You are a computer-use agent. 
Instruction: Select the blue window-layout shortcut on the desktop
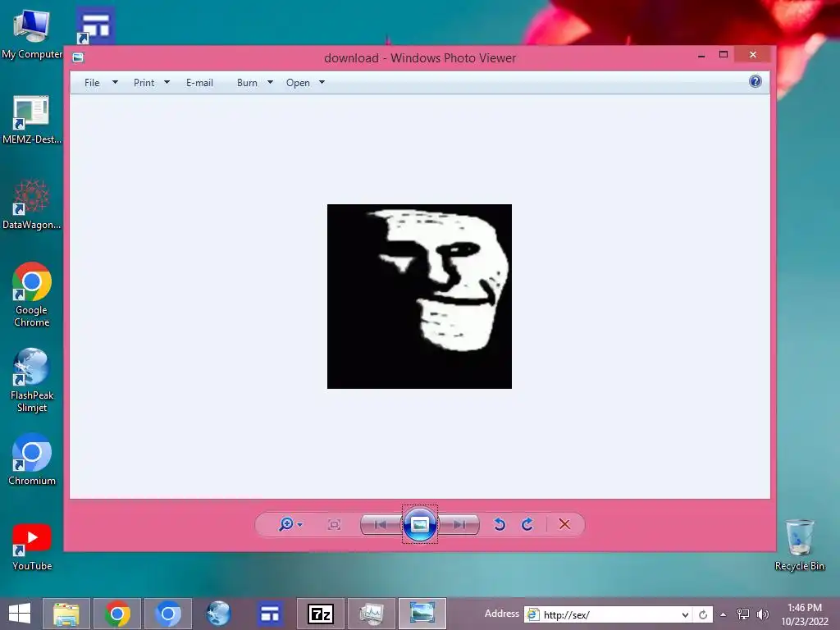(95, 25)
